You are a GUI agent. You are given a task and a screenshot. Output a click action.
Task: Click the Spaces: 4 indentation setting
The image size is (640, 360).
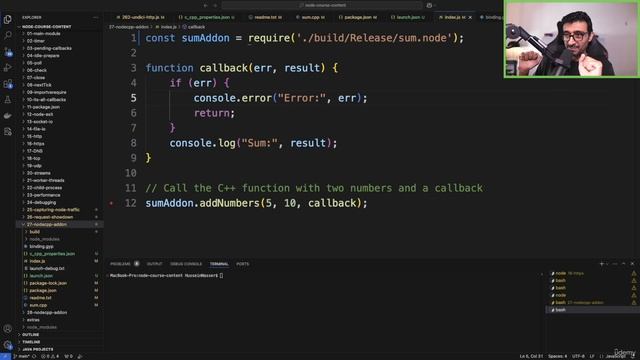tap(557, 356)
